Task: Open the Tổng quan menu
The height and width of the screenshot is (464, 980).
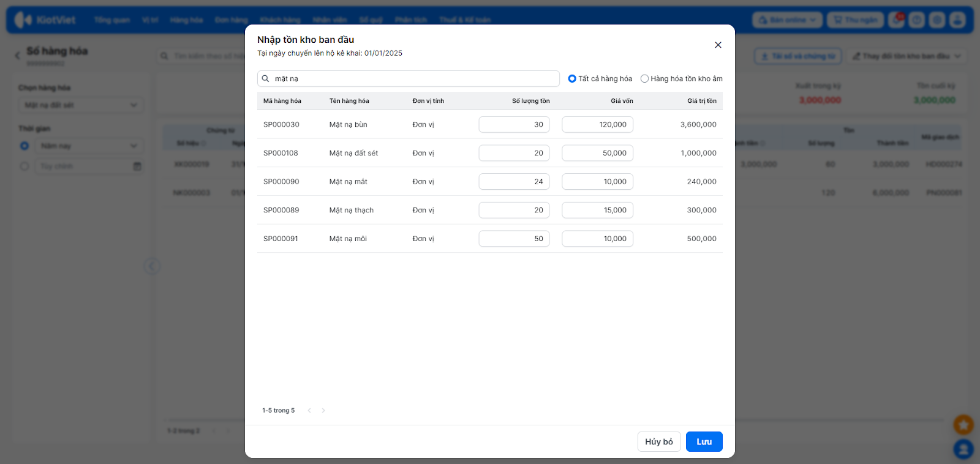Action: 112,20
